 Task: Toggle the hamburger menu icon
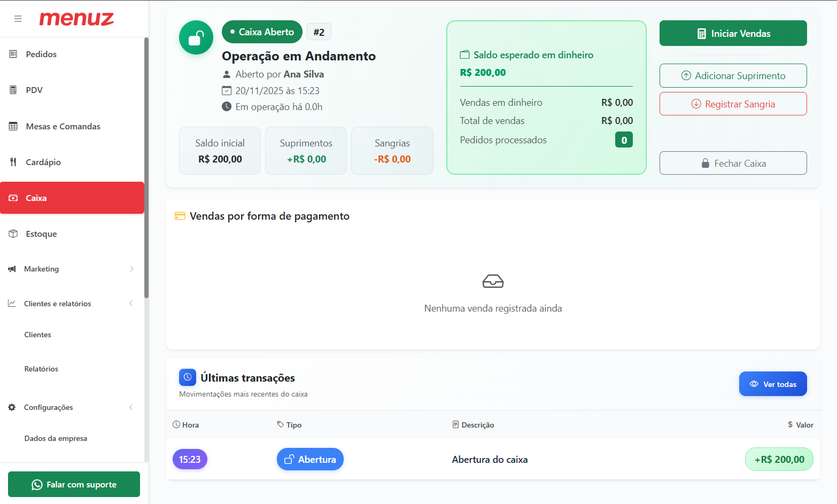click(18, 19)
